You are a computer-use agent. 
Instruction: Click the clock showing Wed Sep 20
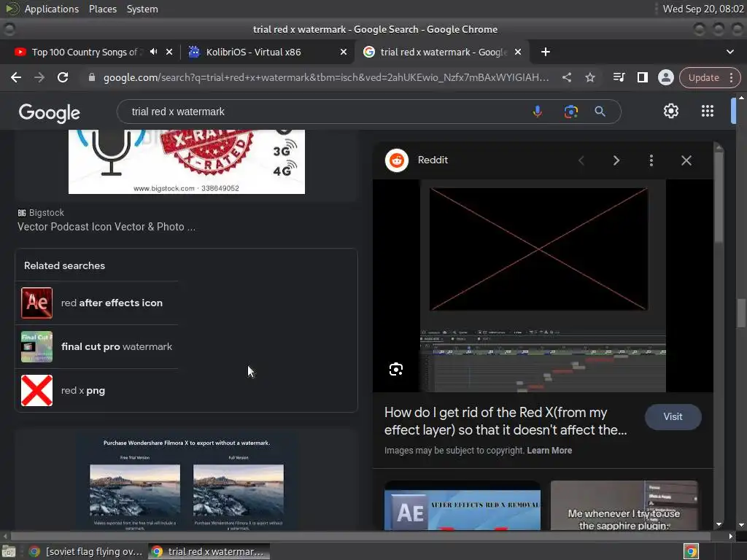(x=703, y=9)
